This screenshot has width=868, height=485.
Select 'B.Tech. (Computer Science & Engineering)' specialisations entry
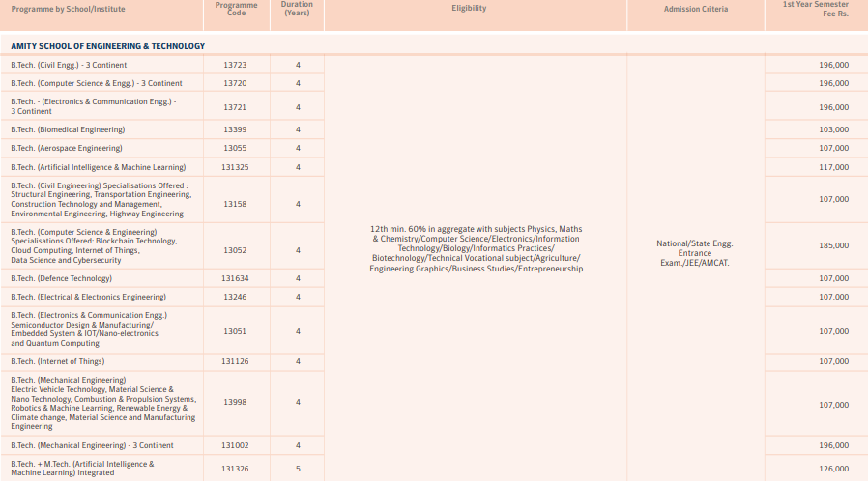[x=94, y=246]
